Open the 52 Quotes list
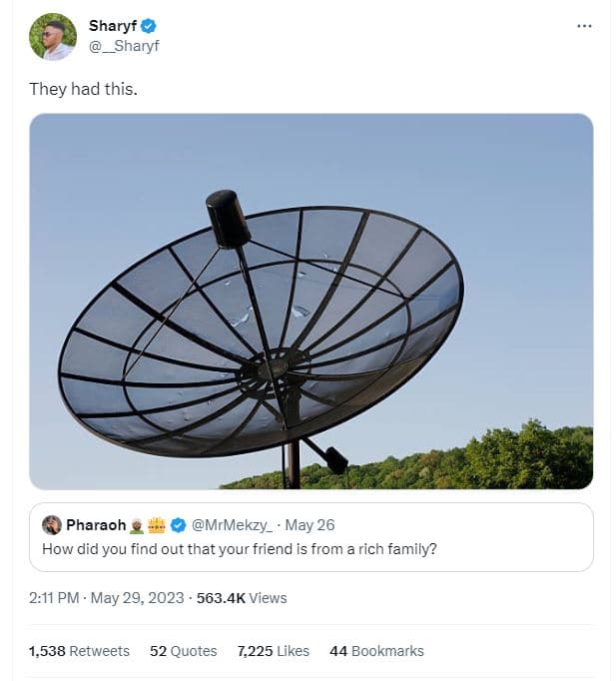The image size is (616, 681). click(183, 651)
